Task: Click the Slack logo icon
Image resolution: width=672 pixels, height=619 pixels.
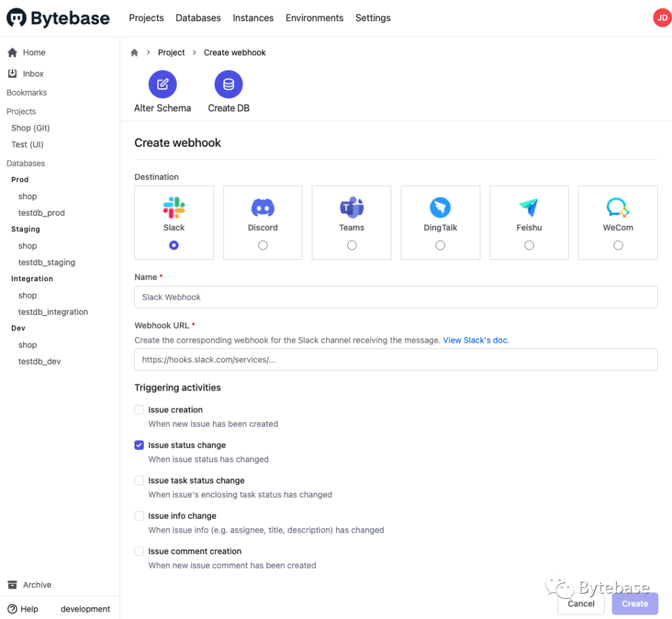Action: tap(174, 208)
